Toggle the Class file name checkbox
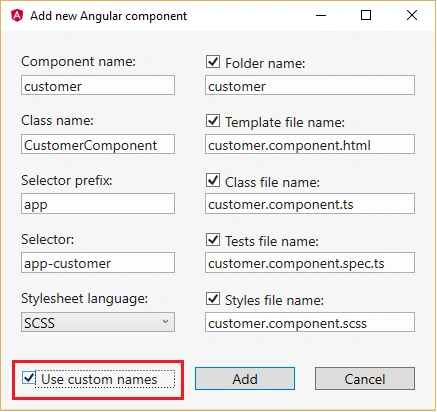This screenshot has width=437, height=412. 213,180
